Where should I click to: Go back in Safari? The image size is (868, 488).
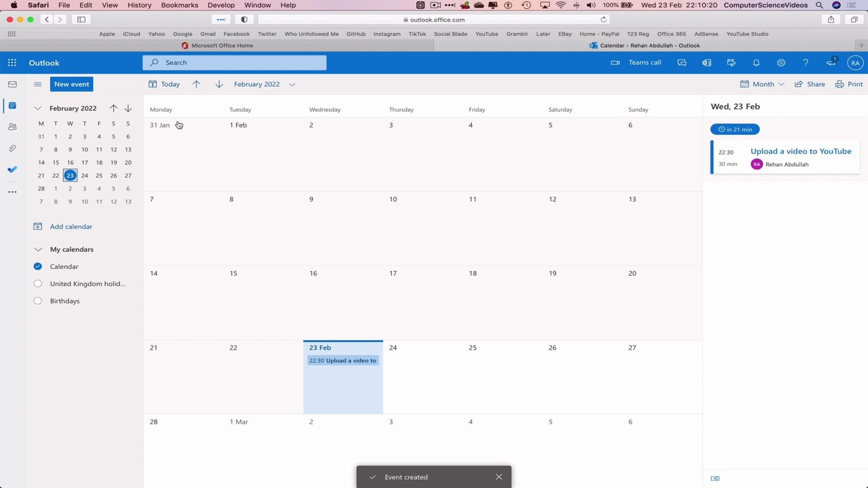pos(47,20)
